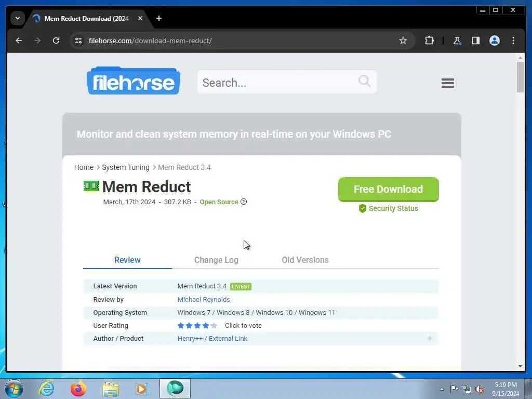Go back using the browser back arrow
The width and height of the screenshot is (532, 399).
pyautogui.click(x=19, y=41)
